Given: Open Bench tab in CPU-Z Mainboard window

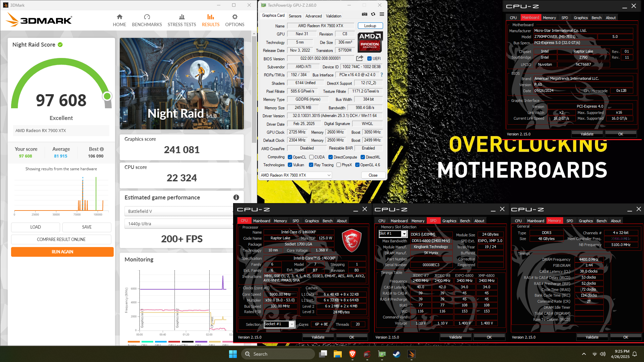Looking at the screenshot, I should (x=596, y=18).
